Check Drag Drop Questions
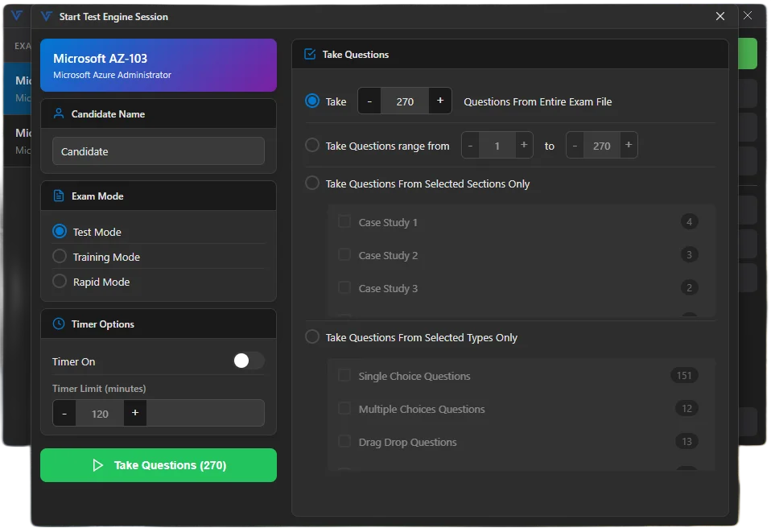The height and width of the screenshot is (532, 771). coord(344,441)
